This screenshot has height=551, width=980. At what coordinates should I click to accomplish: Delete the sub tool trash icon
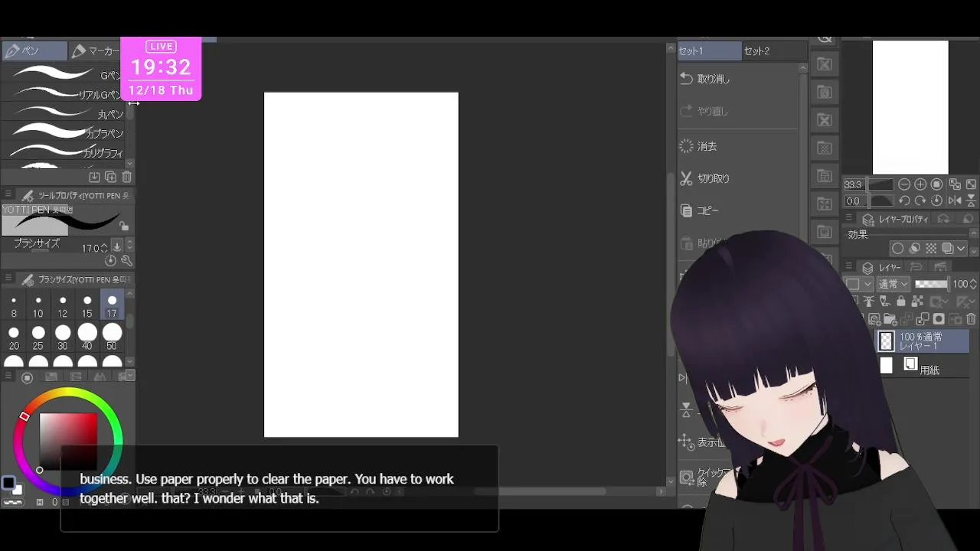pos(126,177)
